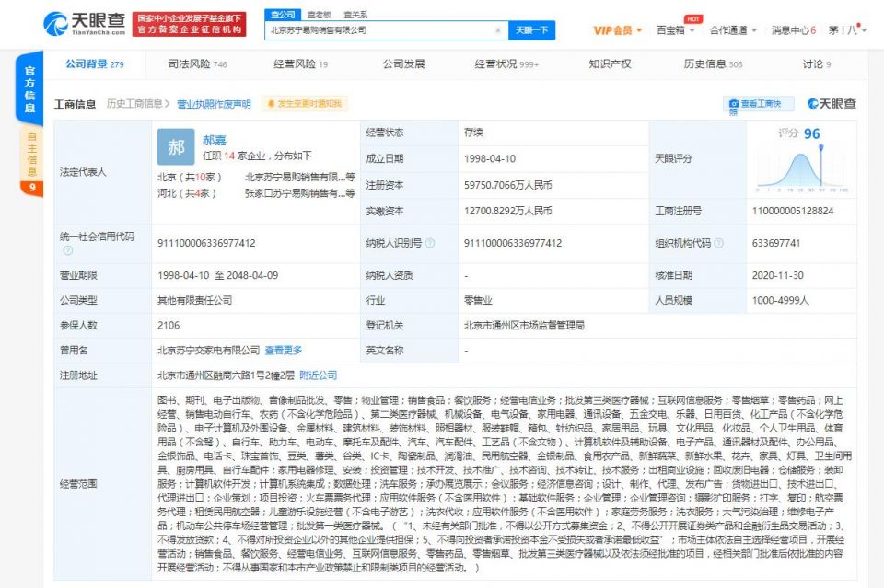Click the help icon beside 纳税人识别号
Screen dimensions: 884x588
pyautogui.click(x=430, y=243)
